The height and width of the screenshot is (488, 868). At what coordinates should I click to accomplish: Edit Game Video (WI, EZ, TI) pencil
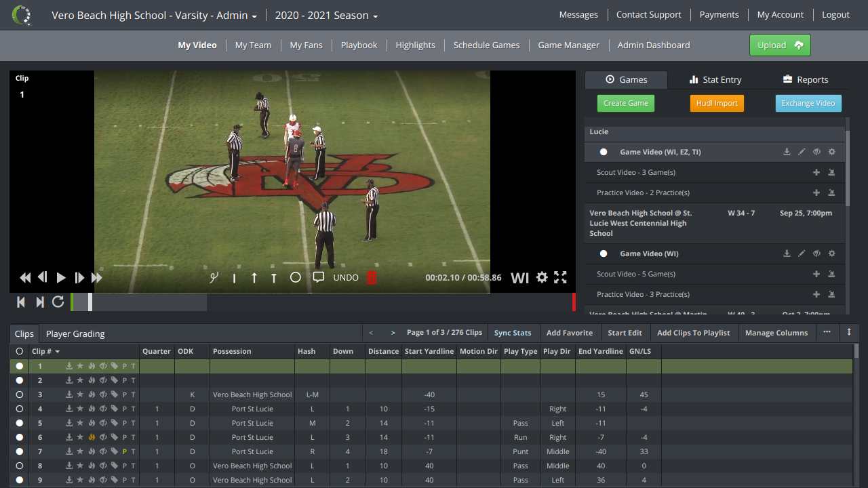pos(802,152)
